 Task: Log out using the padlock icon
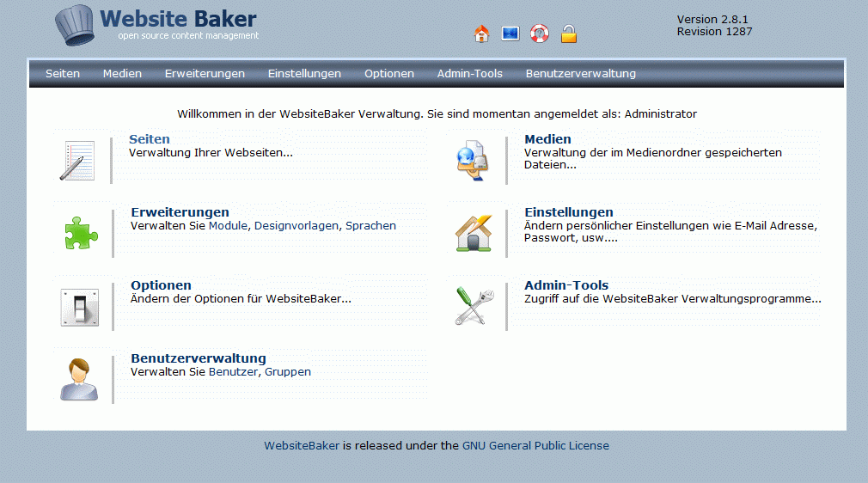569,34
